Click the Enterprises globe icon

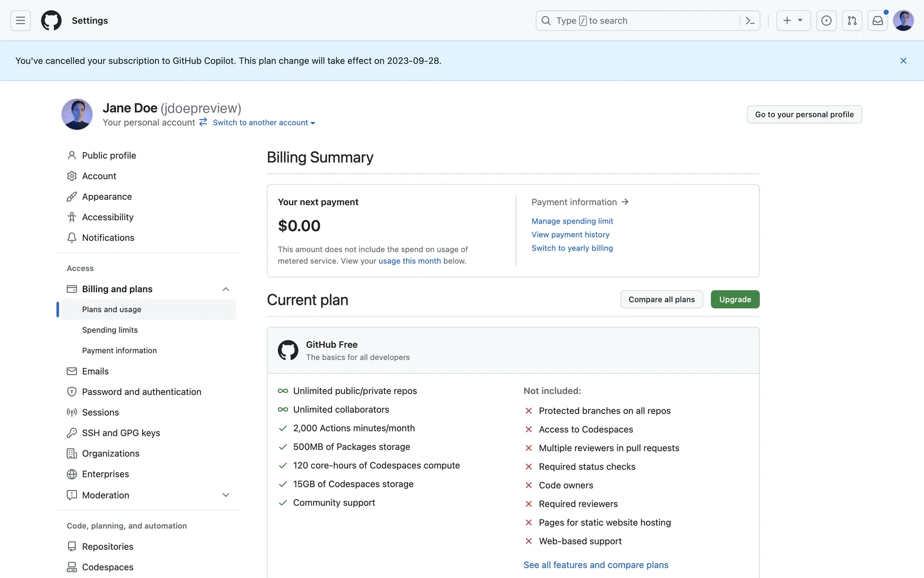coord(72,474)
